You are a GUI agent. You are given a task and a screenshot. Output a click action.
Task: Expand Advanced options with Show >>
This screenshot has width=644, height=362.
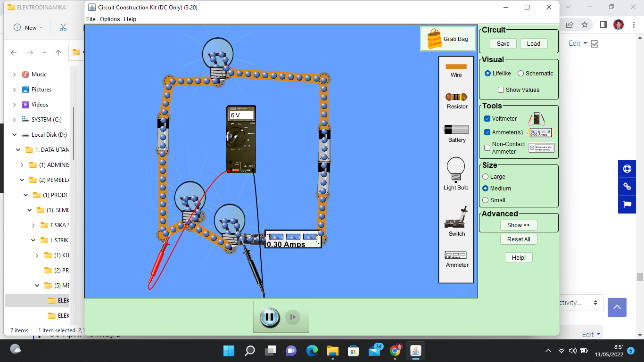point(519,225)
